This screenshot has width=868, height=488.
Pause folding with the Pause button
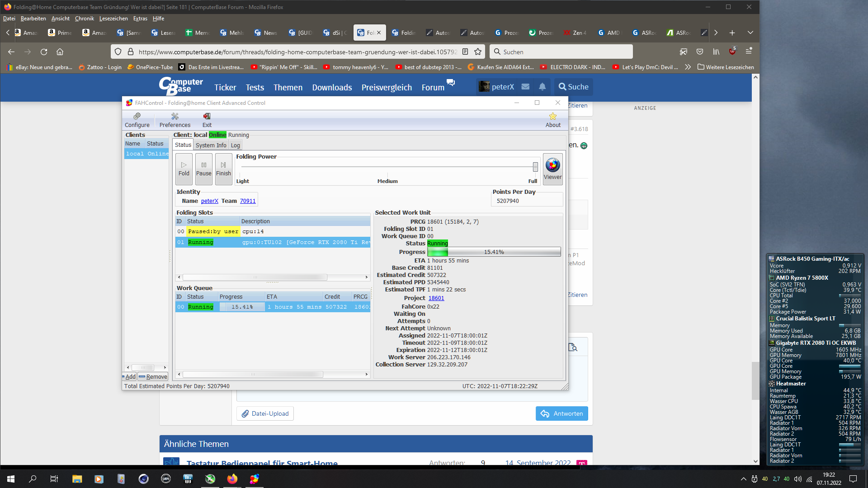203,169
